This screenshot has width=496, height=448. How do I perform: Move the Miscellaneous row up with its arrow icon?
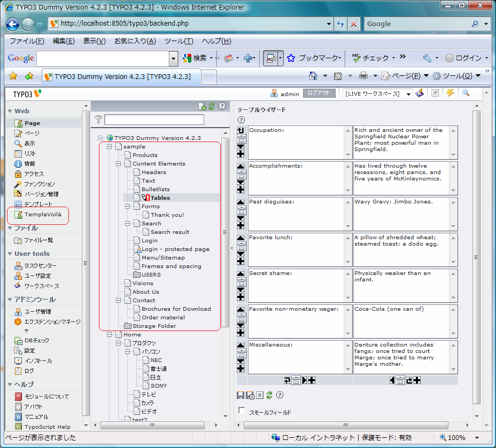(x=241, y=345)
